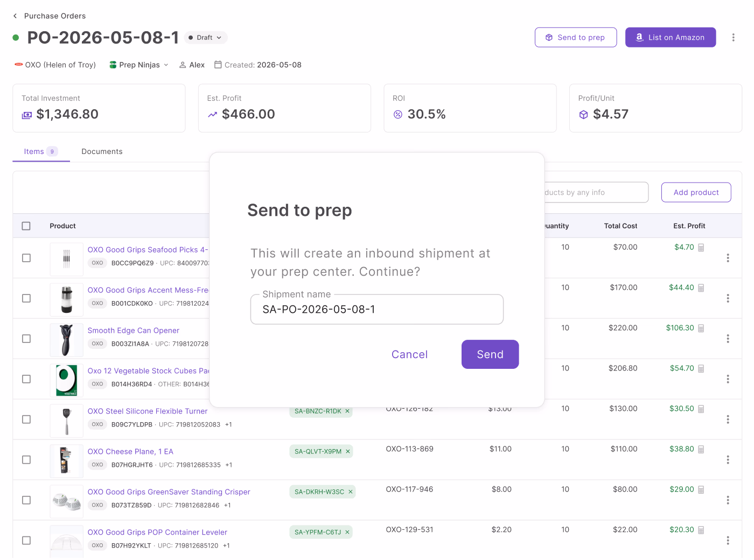Image resolution: width=754 pixels, height=560 pixels.
Task: Click calculator icon next to $30.50 profit
Action: click(701, 409)
